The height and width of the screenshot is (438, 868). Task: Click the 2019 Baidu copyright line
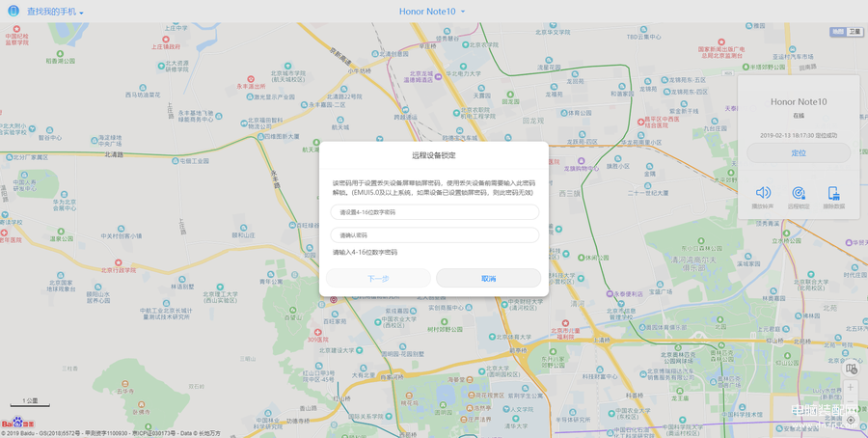(111, 433)
